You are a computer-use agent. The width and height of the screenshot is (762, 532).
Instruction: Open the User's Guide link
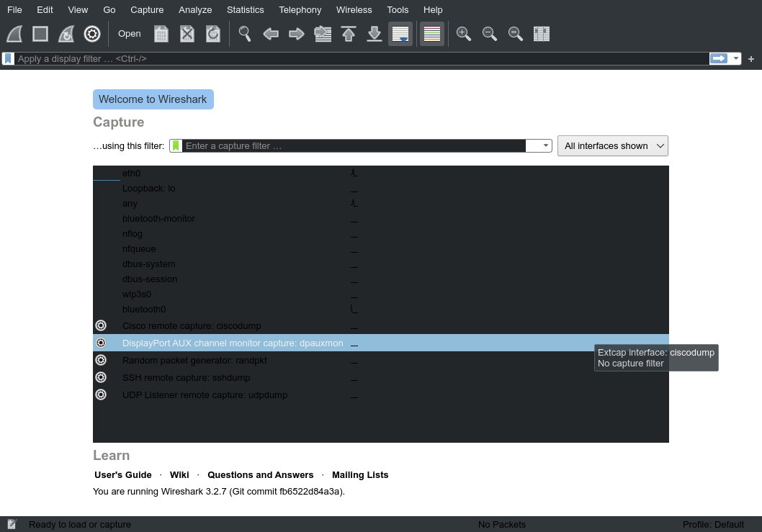(123, 474)
